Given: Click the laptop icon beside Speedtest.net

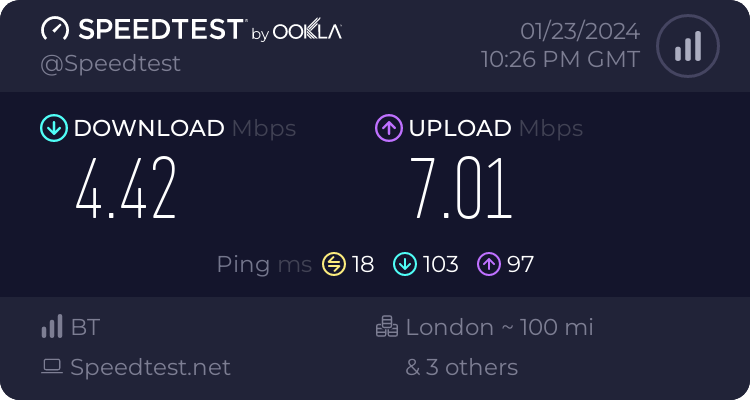Looking at the screenshot, I should coord(51,367).
